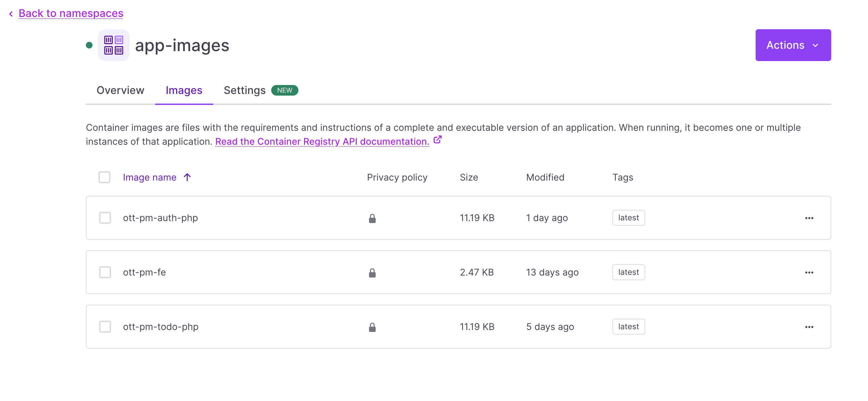Open the Container Registry API documentation
This screenshot has height=401, width=868.
pyautogui.click(x=322, y=141)
